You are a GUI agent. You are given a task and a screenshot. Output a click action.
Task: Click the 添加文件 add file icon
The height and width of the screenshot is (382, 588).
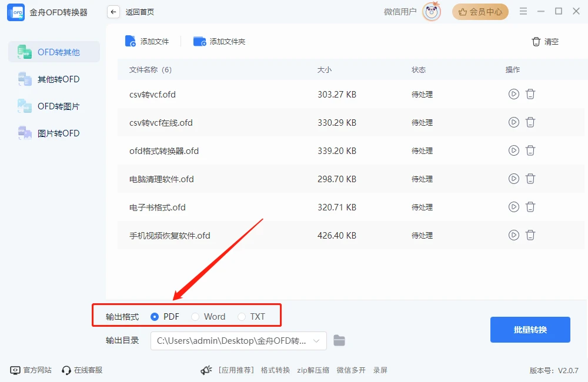(x=130, y=41)
